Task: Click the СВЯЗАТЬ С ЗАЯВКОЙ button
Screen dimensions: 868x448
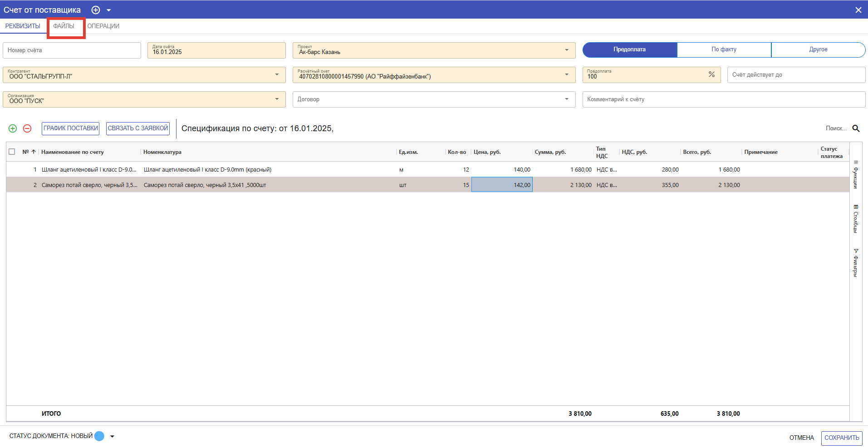Action: 138,128
